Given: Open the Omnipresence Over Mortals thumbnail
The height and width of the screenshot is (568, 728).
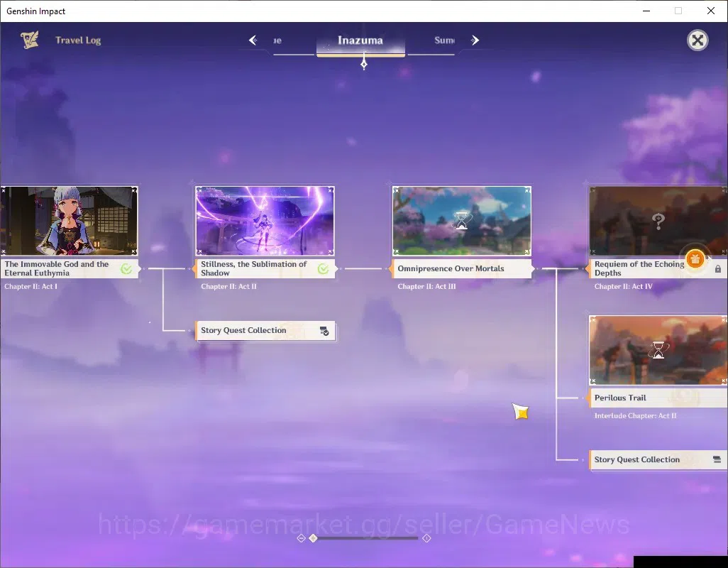Looking at the screenshot, I should (461, 221).
